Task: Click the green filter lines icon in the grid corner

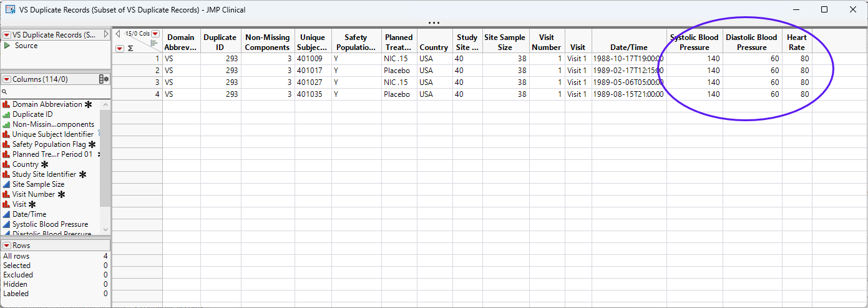Action: pyautogui.click(x=154, y=44)
